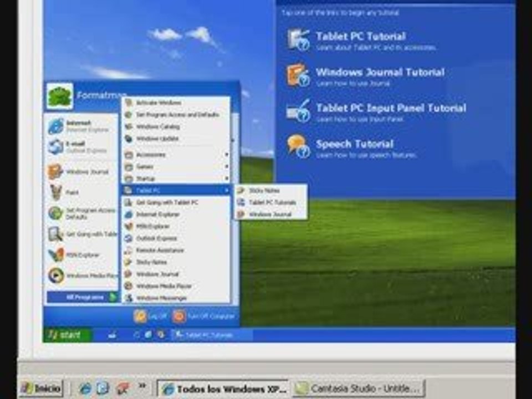Click the Tablet PC Tutorial question-mark icon
The image size is (532, 399).
pos(298,40)
